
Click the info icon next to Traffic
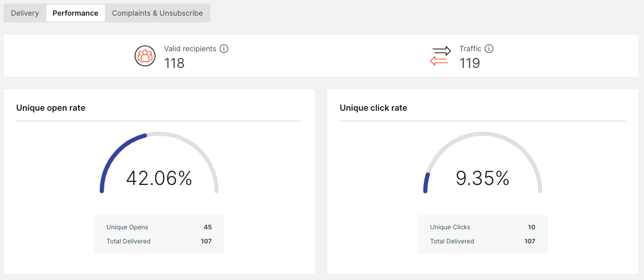pos(489,49)
